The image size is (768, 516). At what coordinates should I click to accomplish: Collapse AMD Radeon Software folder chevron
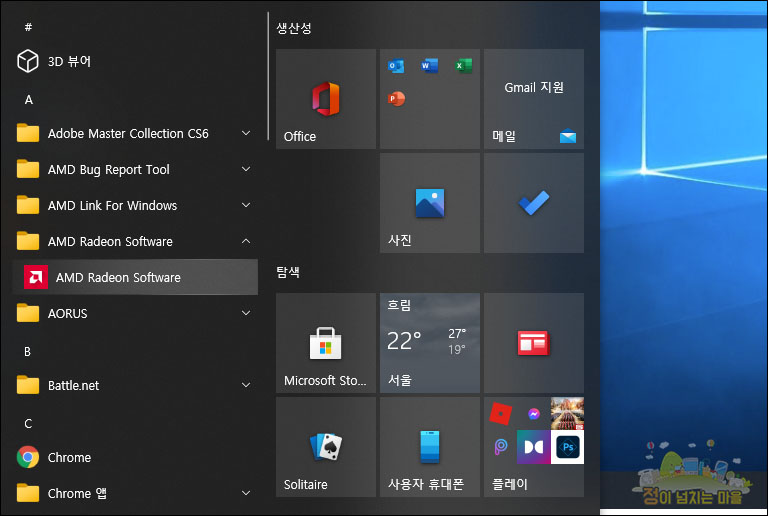(246, 241)
